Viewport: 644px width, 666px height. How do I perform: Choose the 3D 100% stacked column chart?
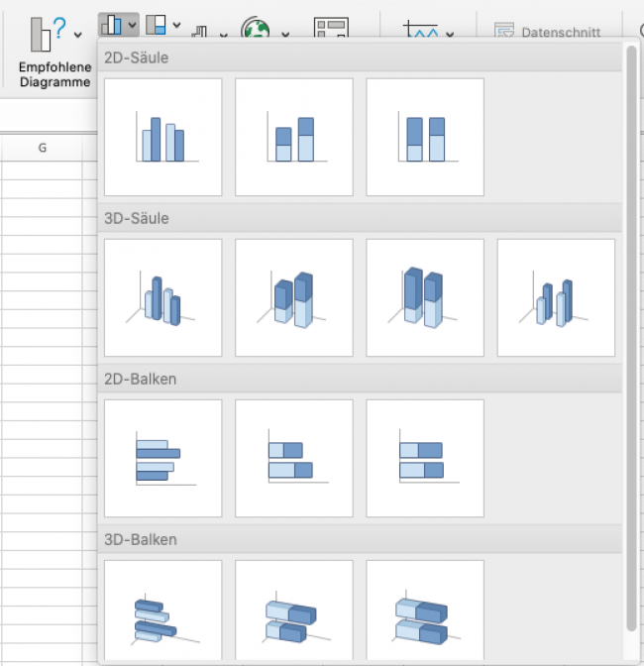(x=424, y=297)
